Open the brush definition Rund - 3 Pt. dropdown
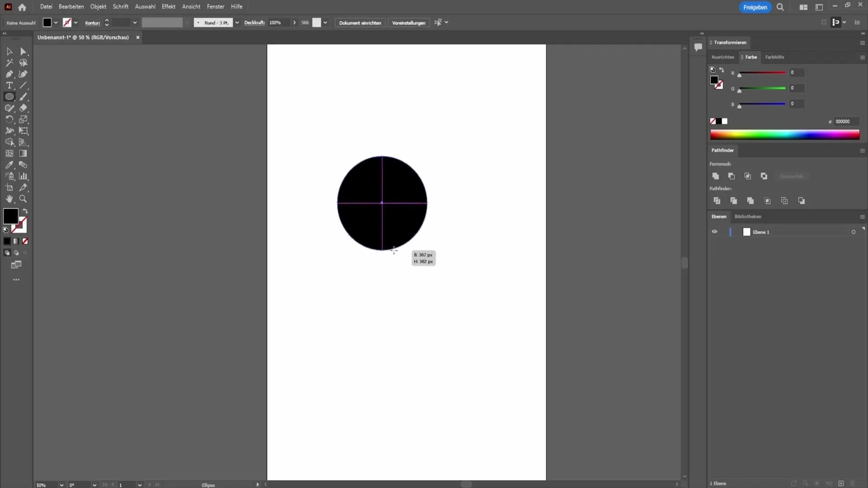 237,23
